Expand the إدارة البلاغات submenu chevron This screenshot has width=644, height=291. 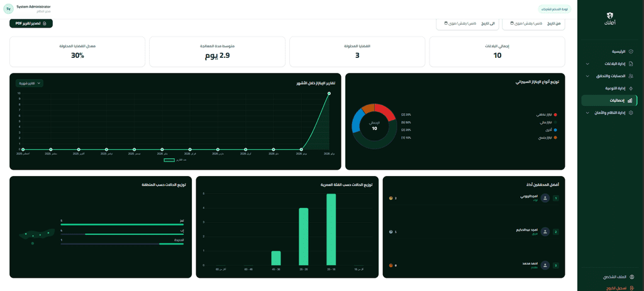pos(587,64)
